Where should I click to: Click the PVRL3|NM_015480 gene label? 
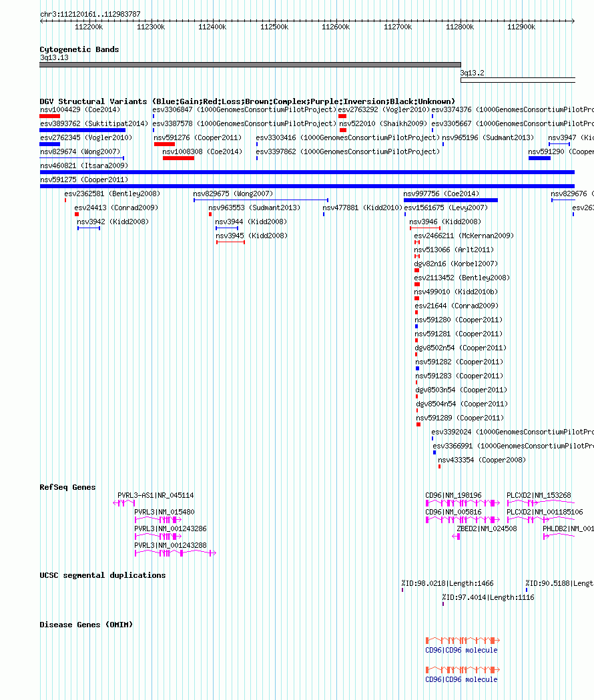point(164,512)
